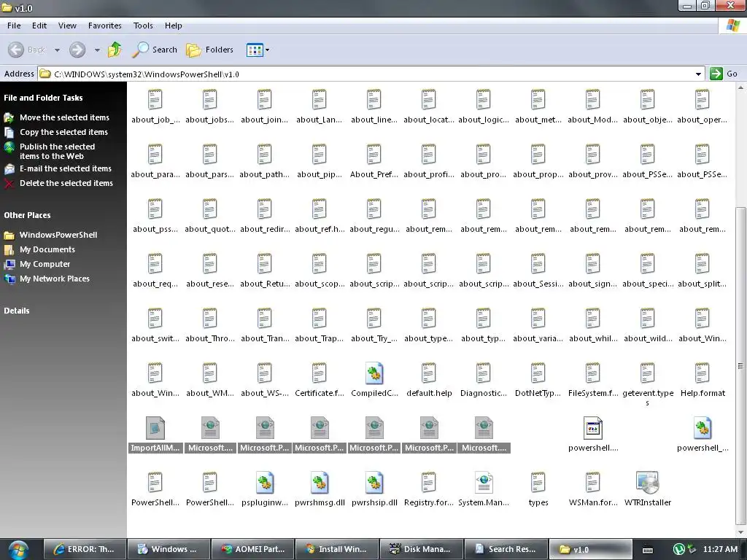Image resolution: width=747 pixels, height=560 pixels.
Task: Select the Registry.for... file icon
Action: [x=429, y=483]
